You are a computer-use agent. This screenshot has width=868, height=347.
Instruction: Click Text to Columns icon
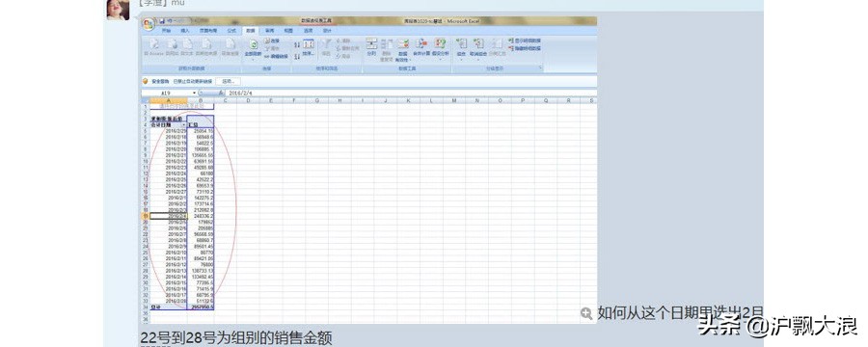pyautogui.click(x=371, y=44)
